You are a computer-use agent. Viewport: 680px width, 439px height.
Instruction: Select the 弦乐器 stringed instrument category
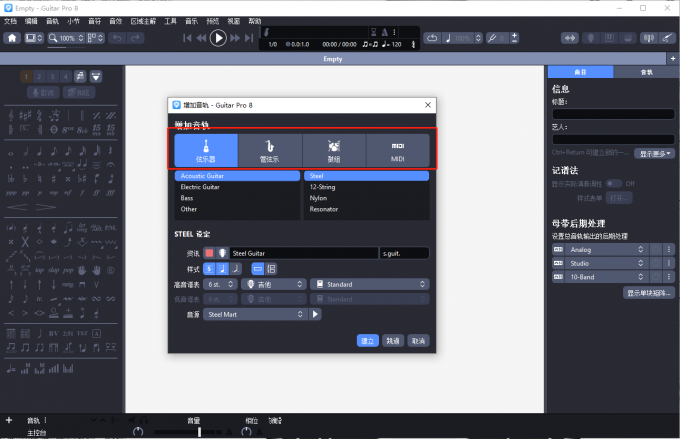206,150
